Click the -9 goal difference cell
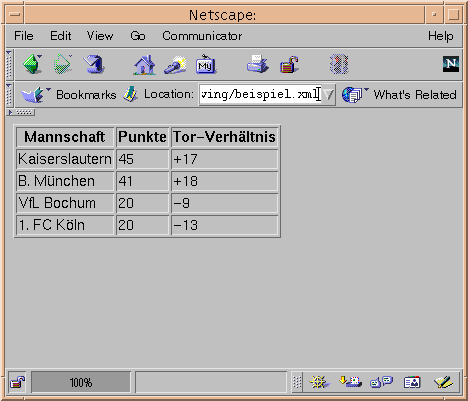Screen dimensions: 468x401 (x=224, y=203)
